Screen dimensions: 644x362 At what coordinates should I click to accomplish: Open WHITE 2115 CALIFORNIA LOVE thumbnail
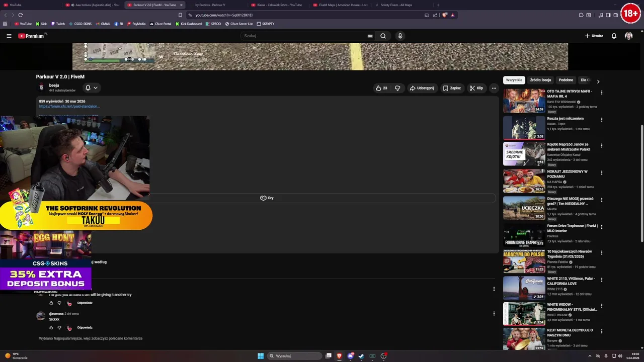coord(524,288)
